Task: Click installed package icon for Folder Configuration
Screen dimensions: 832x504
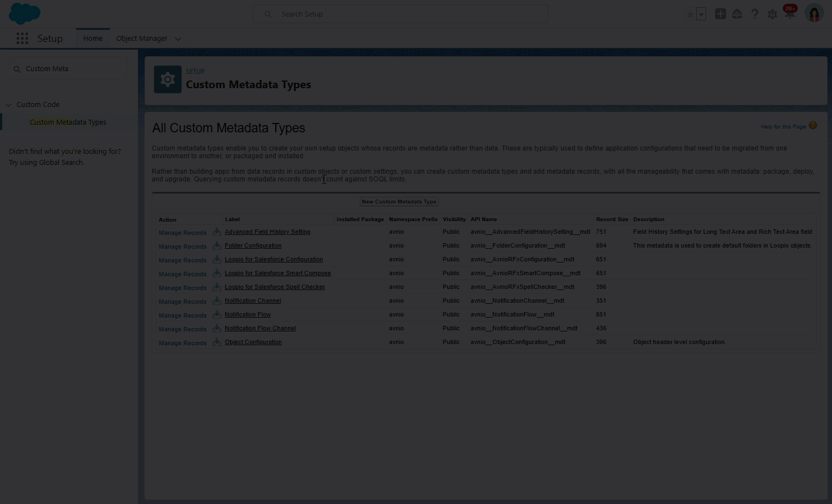Action: point(217,245)
